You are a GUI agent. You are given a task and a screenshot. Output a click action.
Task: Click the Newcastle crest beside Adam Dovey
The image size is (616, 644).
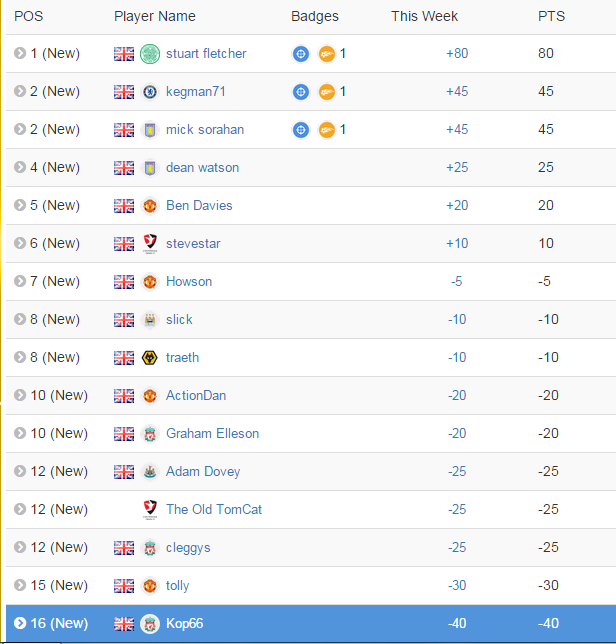coord(150,472)
